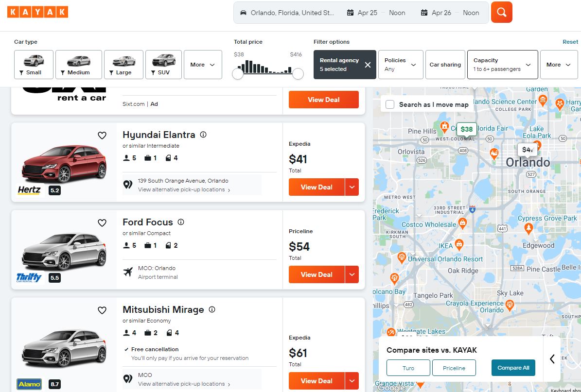Click the Costco Wholesale map marker
This screenshot has width=581, height=392.
point(462,222)
